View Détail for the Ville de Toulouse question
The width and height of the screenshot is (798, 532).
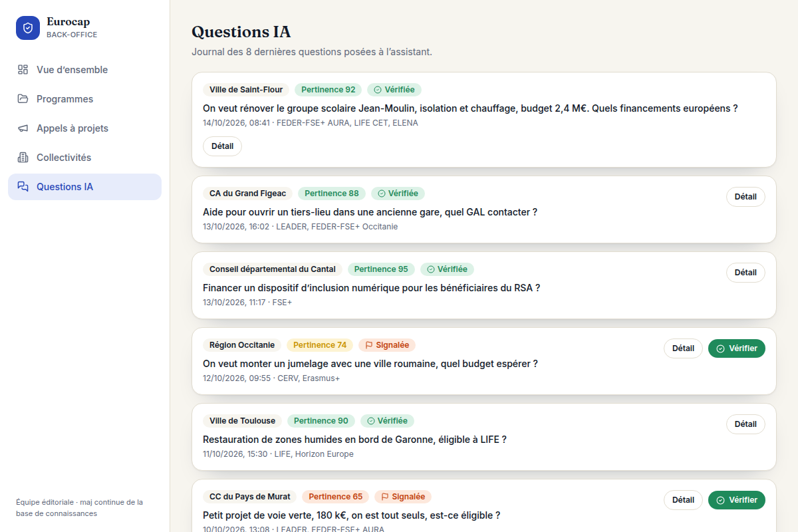(745, 424)
